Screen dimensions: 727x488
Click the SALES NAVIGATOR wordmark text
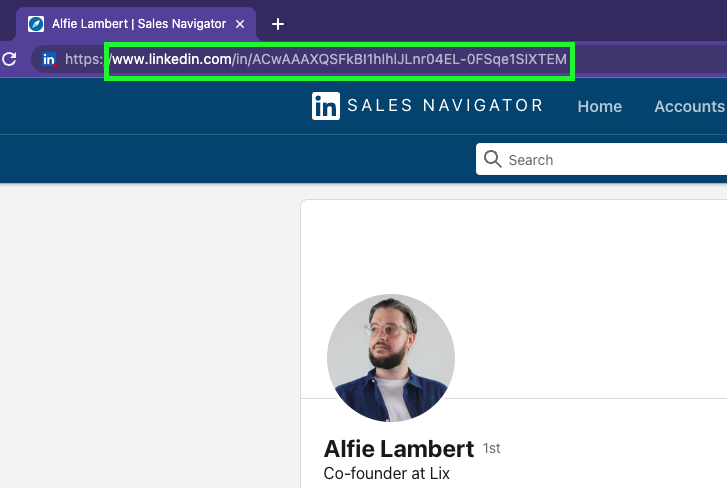pos(445,106)
